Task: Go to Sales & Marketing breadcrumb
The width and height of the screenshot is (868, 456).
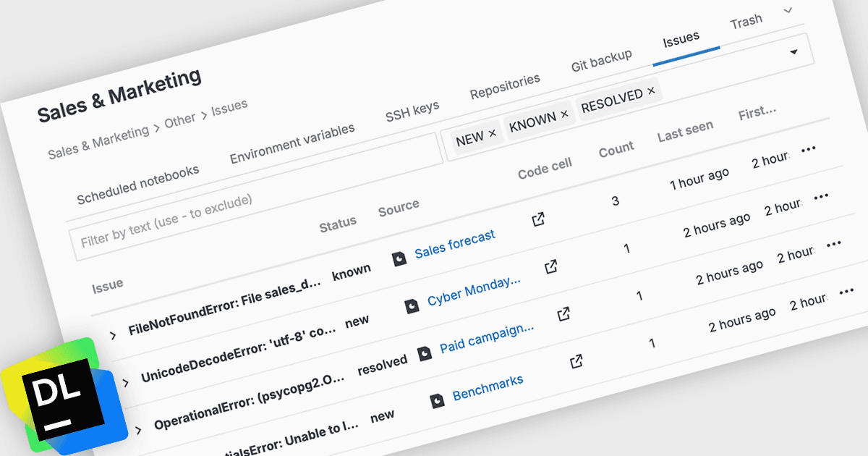Action: pos(98,143)
